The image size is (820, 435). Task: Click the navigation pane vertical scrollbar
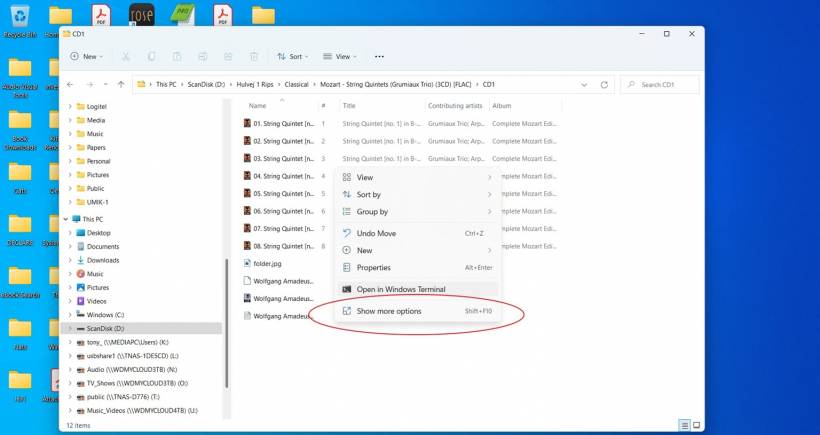(x=226, y=323)
